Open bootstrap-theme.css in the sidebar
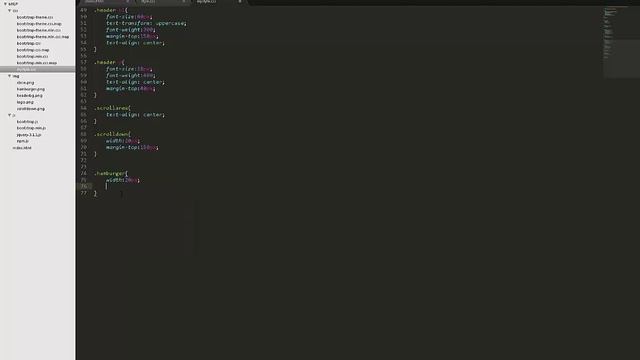This screenshot has width=640, height=360. [35, 17]
